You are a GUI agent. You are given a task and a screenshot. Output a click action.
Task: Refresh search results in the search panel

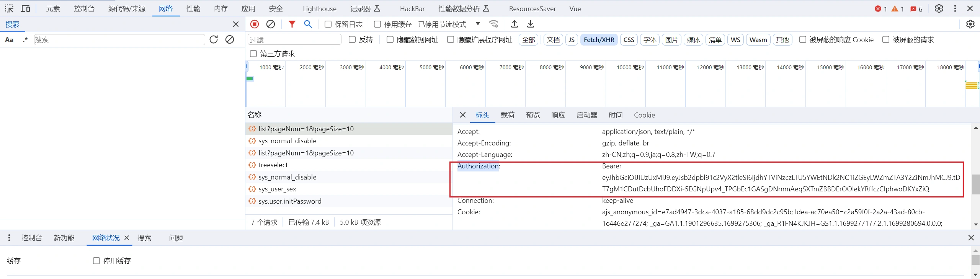point(214,39)
